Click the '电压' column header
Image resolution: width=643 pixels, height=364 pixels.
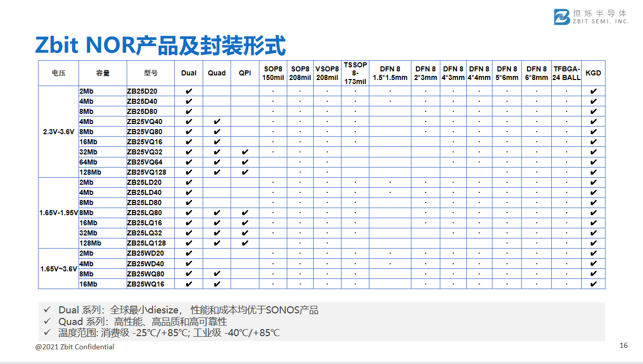pos(59,73)
